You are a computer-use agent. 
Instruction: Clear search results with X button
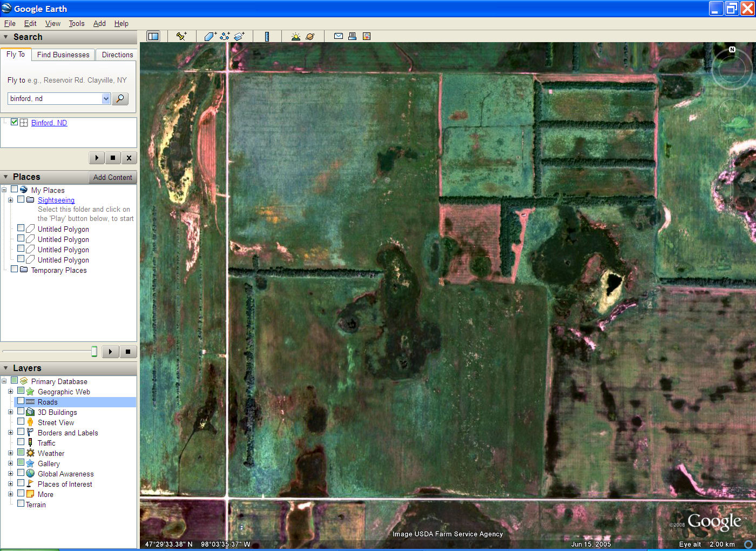129,158
